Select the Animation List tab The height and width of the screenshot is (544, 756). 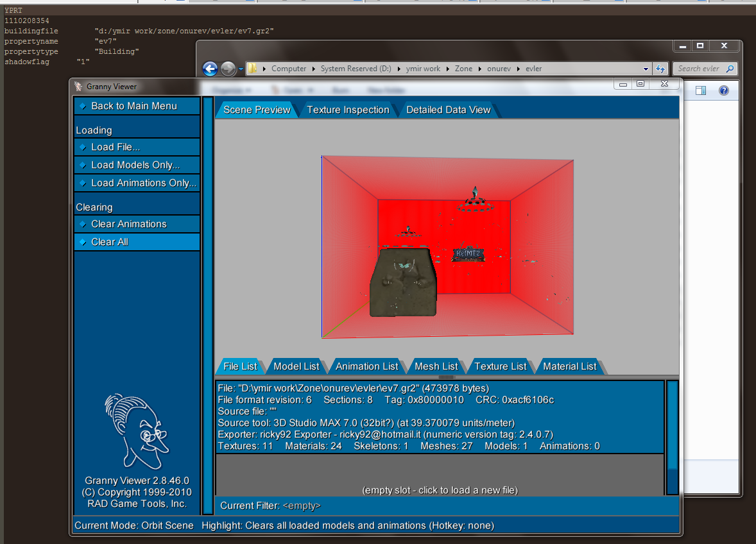(367, 366)
